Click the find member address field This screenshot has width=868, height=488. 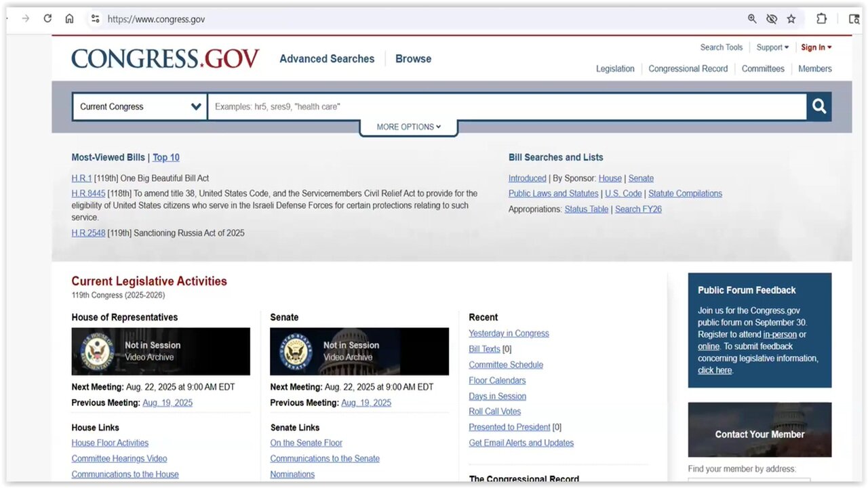pyautogui.click(x=749, y=481)
